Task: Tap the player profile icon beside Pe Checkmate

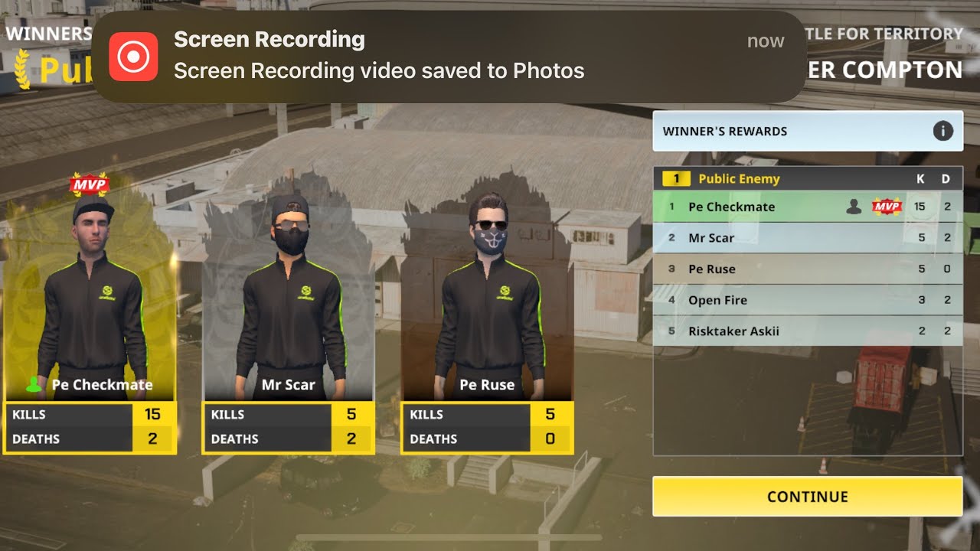Action: (x=854, y=207)
